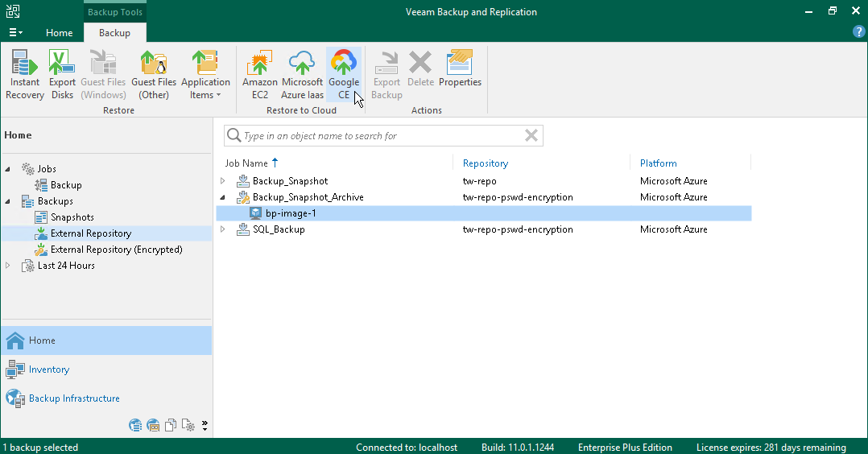Click the Backup_Snapshot job icon
868x454 pixels.
tap(242, 181)
